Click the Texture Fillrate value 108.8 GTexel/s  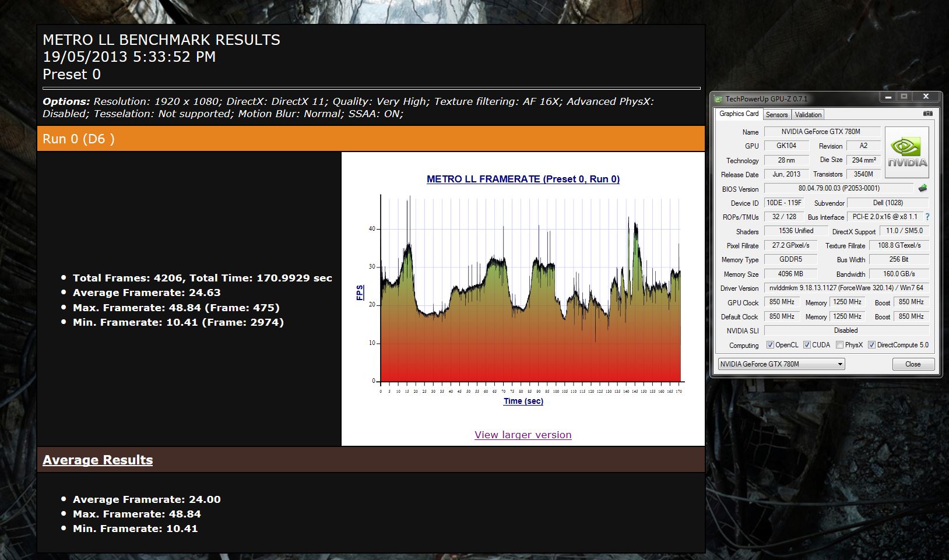pos(899,245)
